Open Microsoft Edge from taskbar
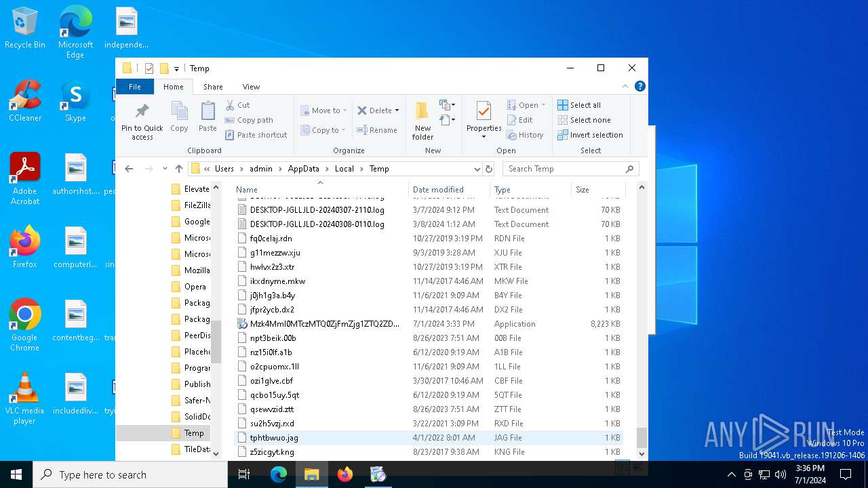The height and width of the screenshot is (488, 868). click(279, 474)
